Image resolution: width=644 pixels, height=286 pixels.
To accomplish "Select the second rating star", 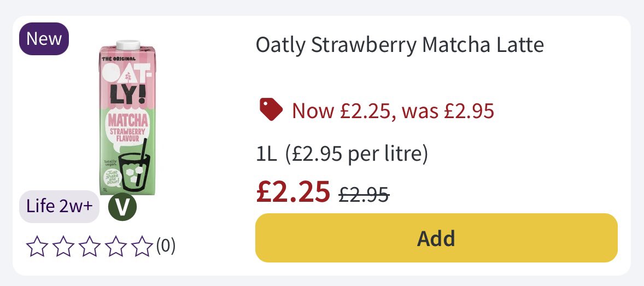I will (63, 247).
